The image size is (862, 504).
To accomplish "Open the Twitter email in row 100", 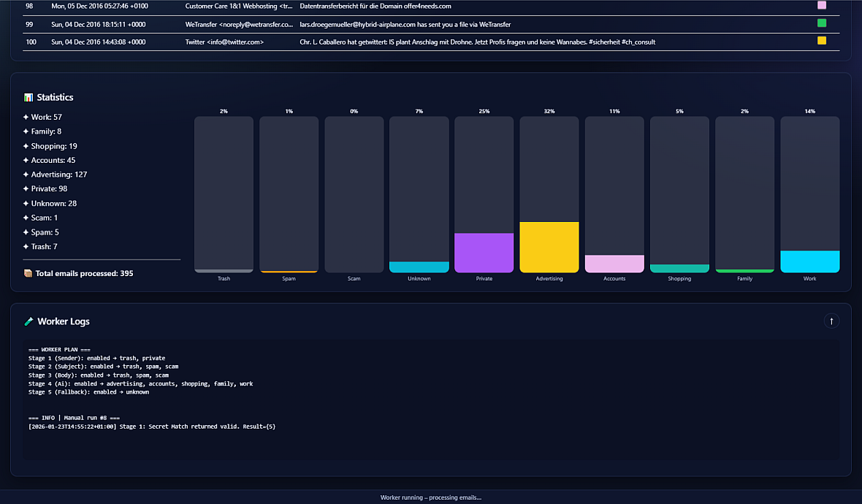I will [477, 42].
